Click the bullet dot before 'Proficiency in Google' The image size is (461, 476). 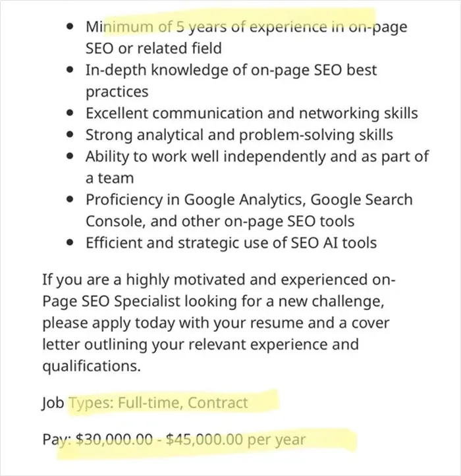point(70,199)
